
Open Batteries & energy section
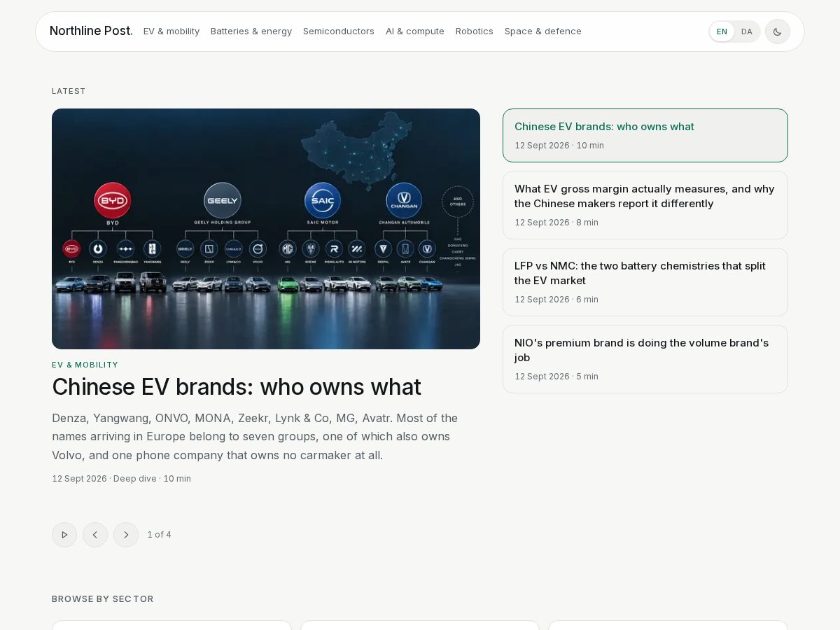(251, 31)
